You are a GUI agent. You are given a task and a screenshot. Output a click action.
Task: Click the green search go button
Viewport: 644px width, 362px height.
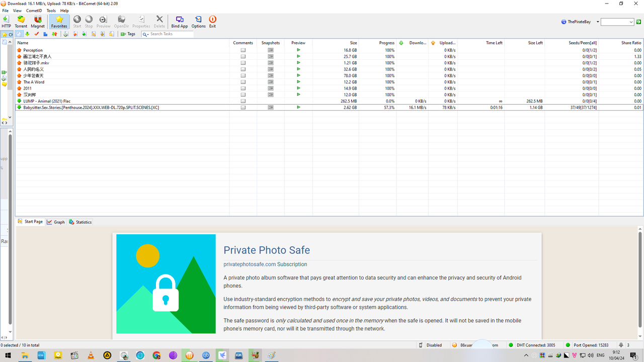tap(638, 22)
